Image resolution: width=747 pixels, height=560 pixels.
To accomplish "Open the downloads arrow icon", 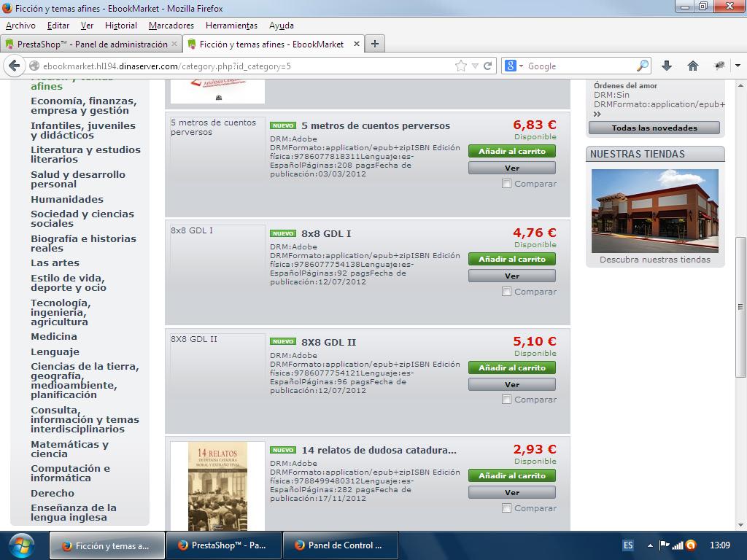I will [667, 66].
